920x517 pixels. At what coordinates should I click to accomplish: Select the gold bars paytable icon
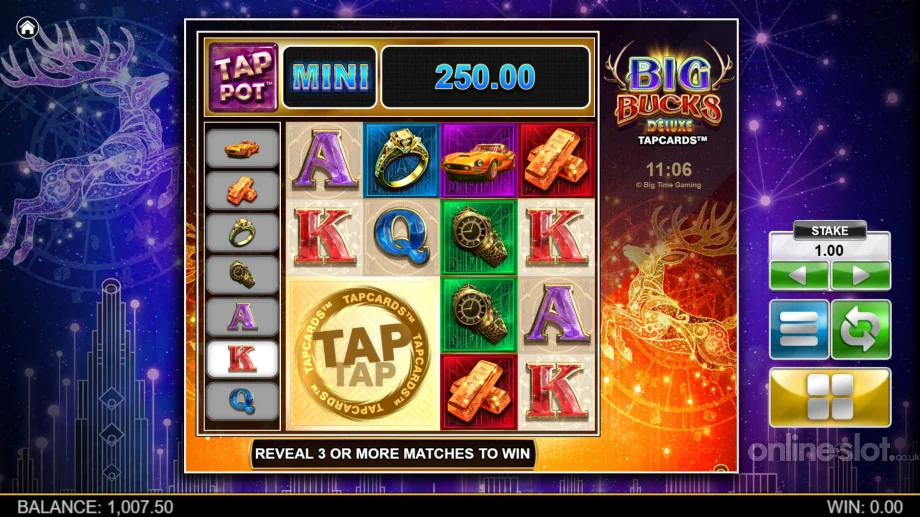click(x=242, y=191)
